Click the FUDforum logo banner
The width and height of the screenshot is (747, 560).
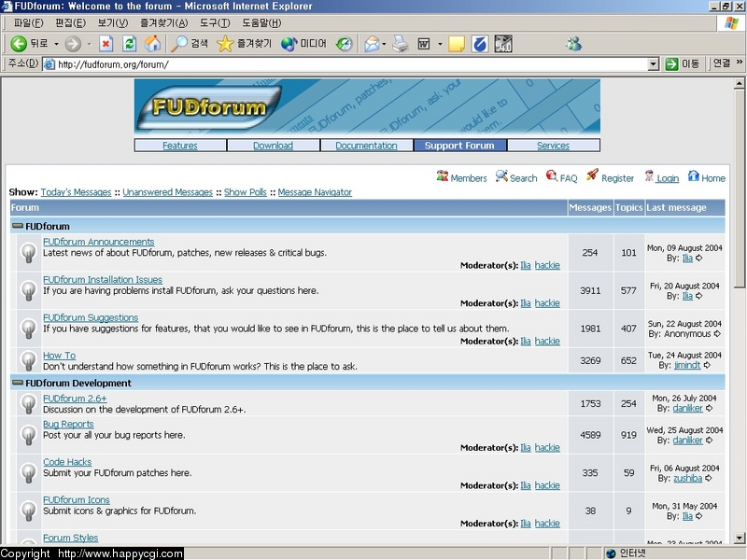(367, 106)
